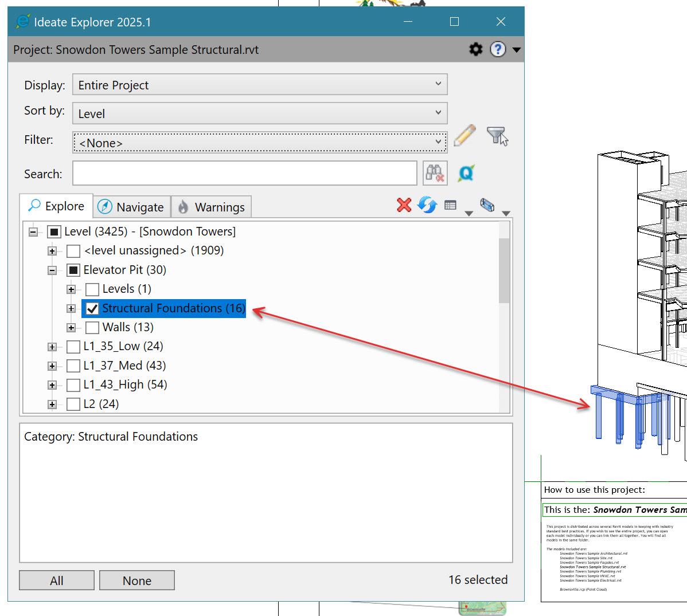The height and width of the screenshot is (616, 687).
Task: Click the funnel filter icon
Action: click(x=497, y=136)
